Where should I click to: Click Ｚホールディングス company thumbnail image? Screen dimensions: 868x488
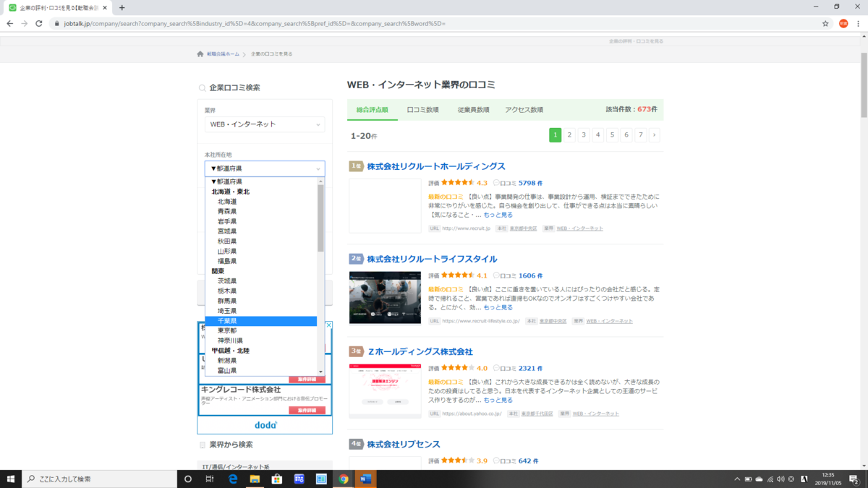[x=385, y=390]
